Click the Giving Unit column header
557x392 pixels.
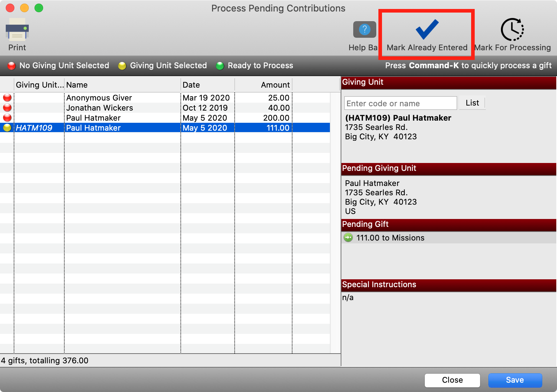click(39, 85)
